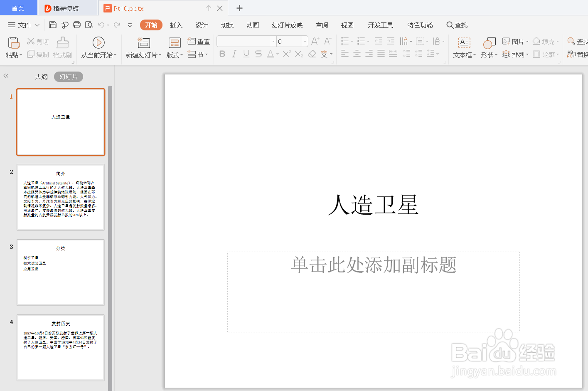
Task: Switch to the 动画 ribbon tab
Action: pyautogui.click(x=252, y=25)
